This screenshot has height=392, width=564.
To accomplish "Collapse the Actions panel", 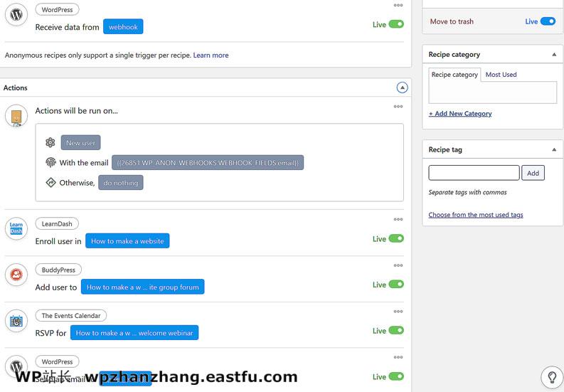I will 402,88.
